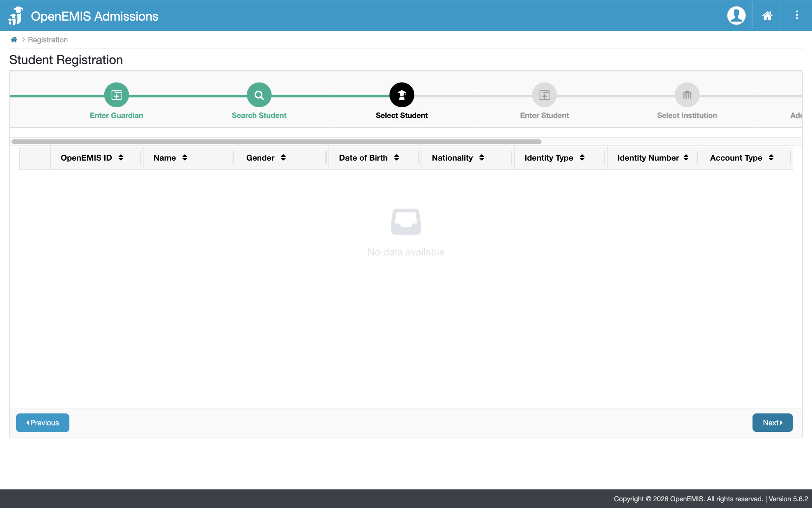Click the Select Institution building step icon
Image resolution: width=812 pixels, height=508 pixels.
[687, 95]
